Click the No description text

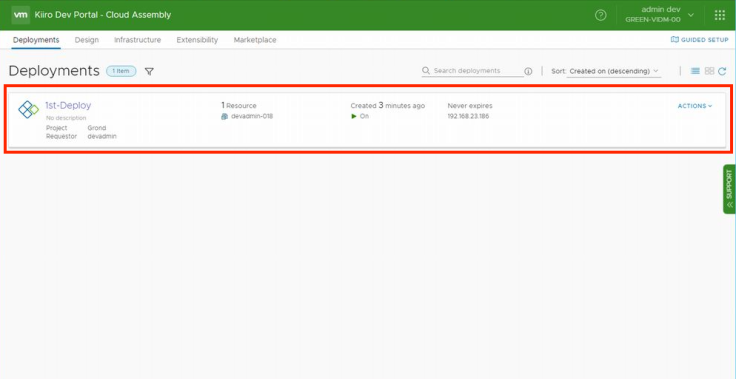click(66, 118)
